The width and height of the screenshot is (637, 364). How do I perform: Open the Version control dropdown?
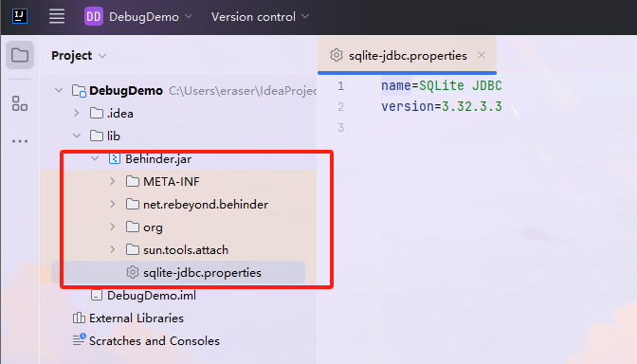pyautogui.click(x=260, y=17)
